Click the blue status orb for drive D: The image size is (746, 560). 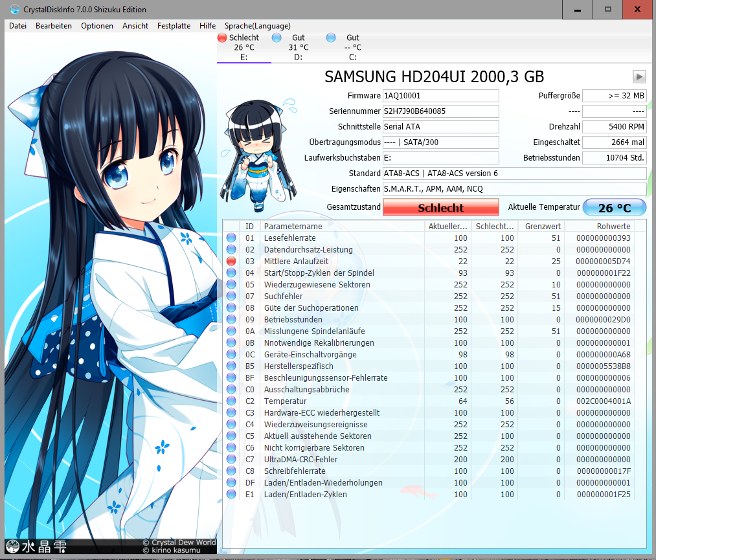277,38
